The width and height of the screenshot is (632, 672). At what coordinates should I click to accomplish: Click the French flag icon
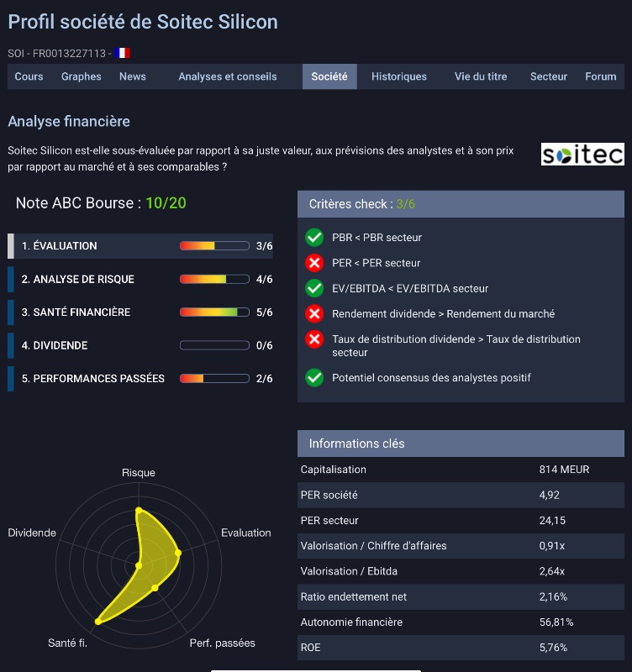122,53
